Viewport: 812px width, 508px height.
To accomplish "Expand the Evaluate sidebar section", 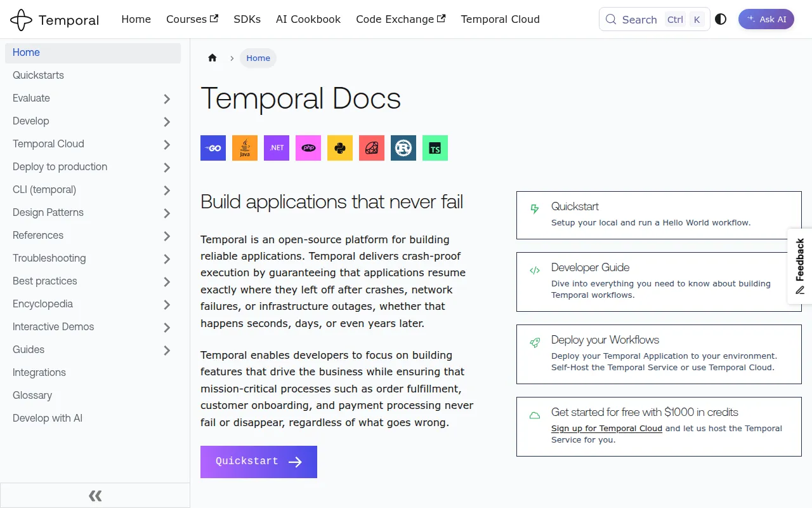I will [x=167, y=98].
